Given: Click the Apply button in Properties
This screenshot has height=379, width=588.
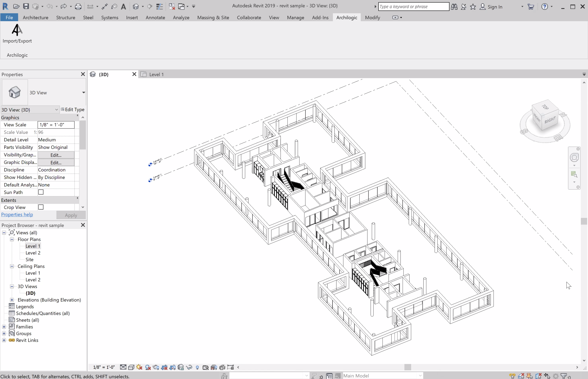Looking at the screenshot, I should [x=71, y=215].
